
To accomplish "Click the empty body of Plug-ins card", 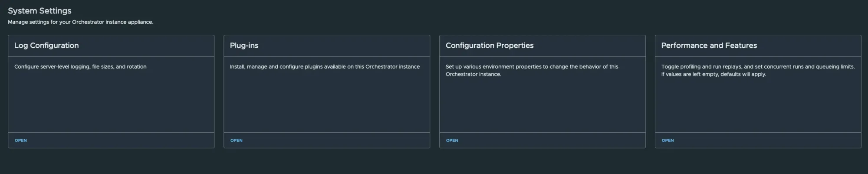I will [x=327, y=104].
